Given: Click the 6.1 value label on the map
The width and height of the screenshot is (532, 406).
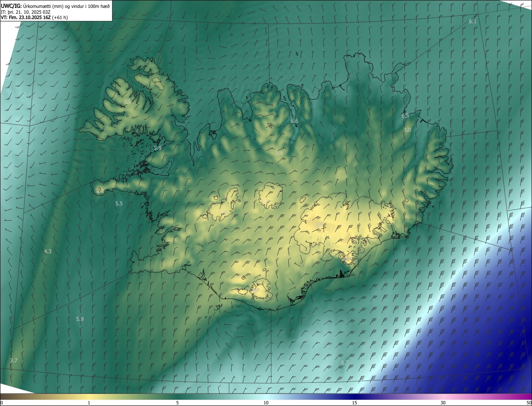Looking at the screenshot, I should [473, 21].
